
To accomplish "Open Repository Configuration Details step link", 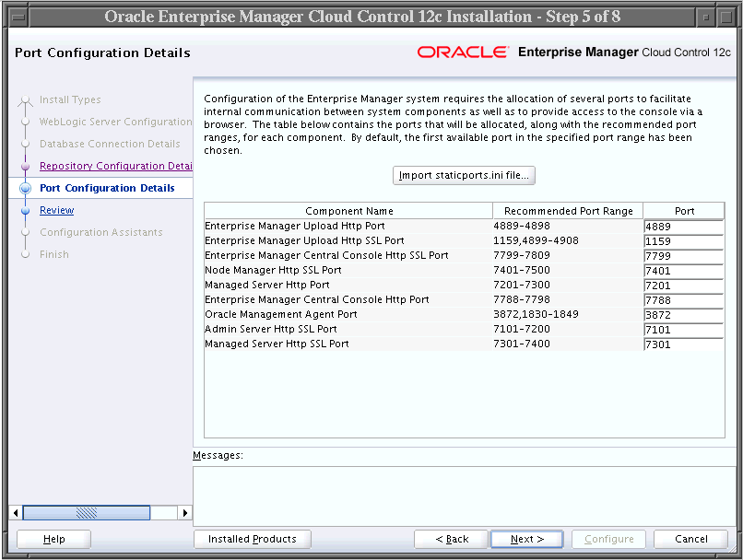I will 115,166.
